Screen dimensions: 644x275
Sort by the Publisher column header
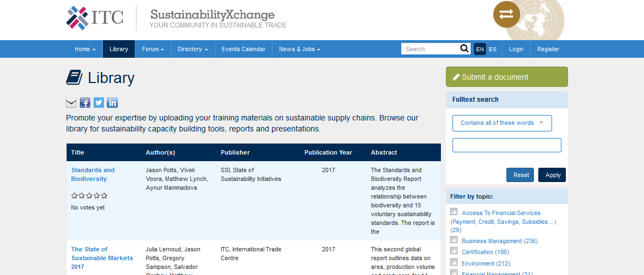(236, 152)
